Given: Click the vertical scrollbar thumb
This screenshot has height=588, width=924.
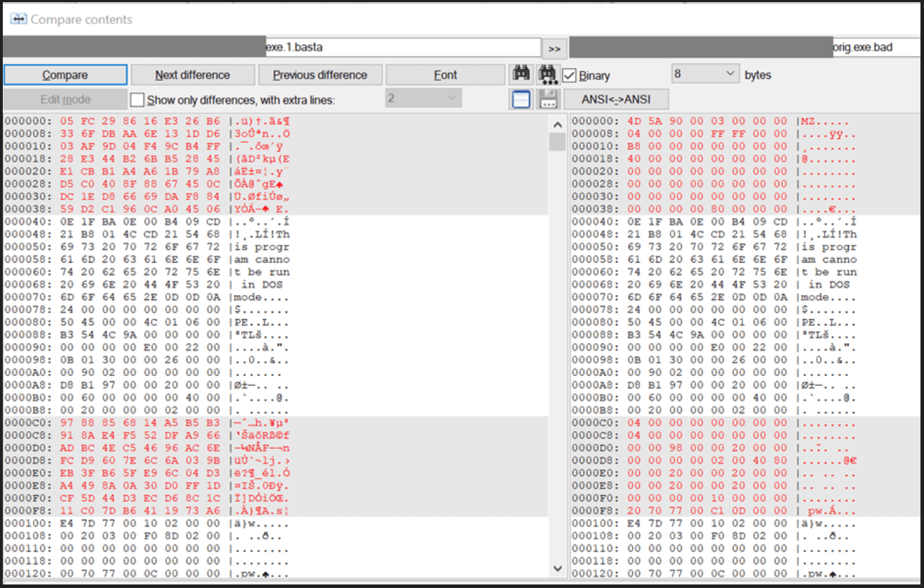Looking at the screenshot, I should point(558,142).
